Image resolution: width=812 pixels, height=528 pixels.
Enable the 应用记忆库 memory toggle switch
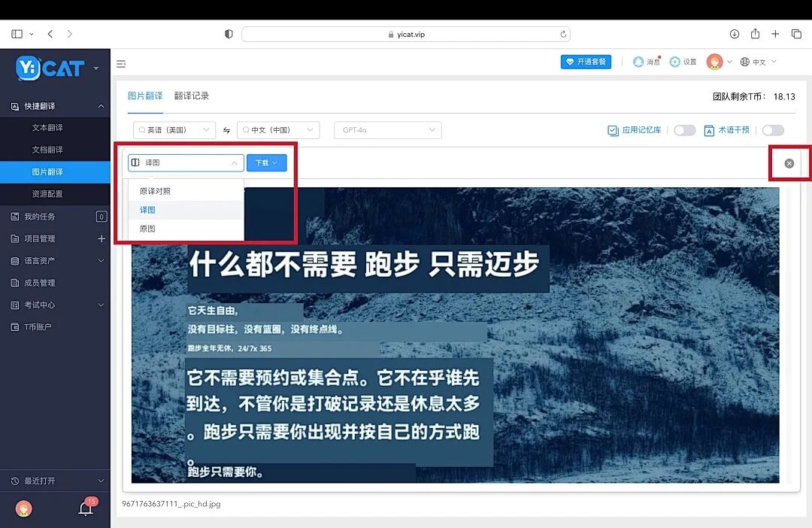click(684, 129)
